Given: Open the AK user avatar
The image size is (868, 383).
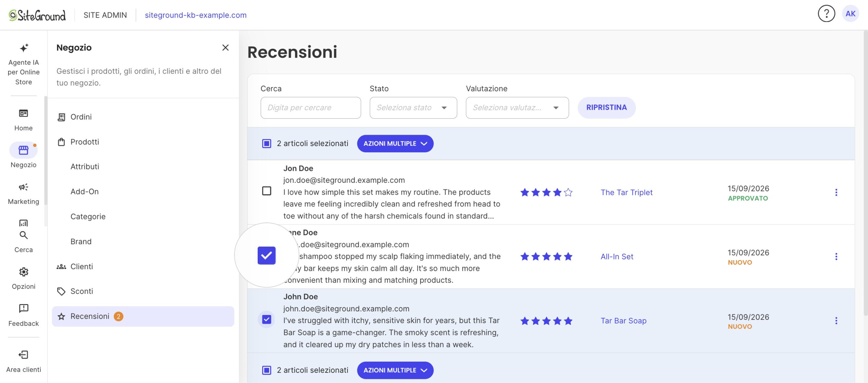Looking at the screenshot, I should coord(850,14).
